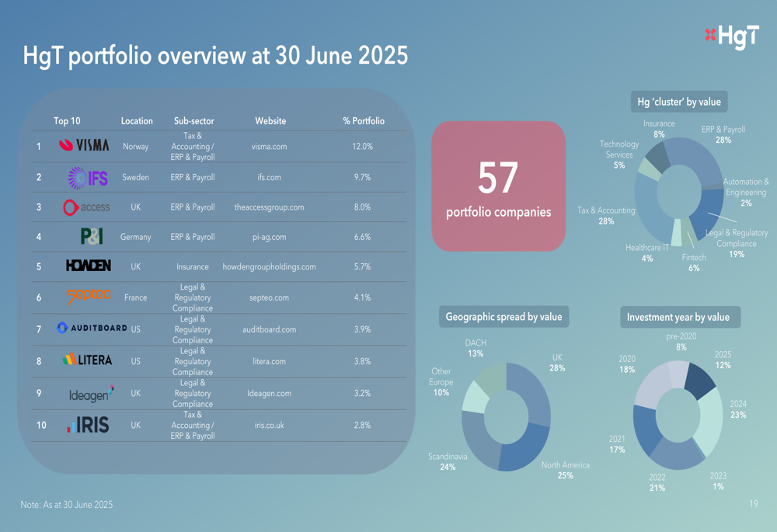Click the Howden logo
Viewport: 777px width, 532px height.
coord(88,266)
